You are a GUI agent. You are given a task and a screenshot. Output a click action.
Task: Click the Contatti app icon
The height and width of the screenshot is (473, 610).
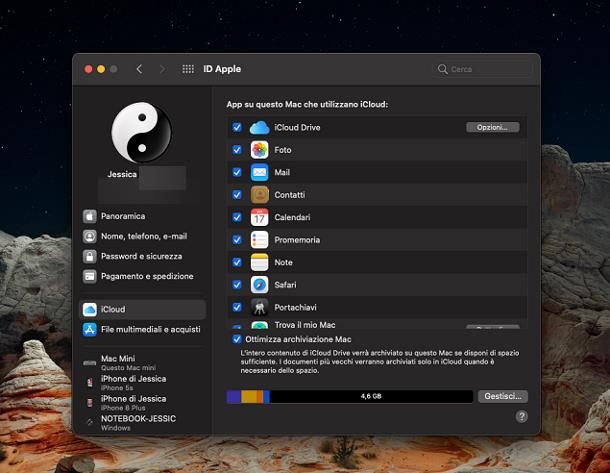tap(259, 195)
